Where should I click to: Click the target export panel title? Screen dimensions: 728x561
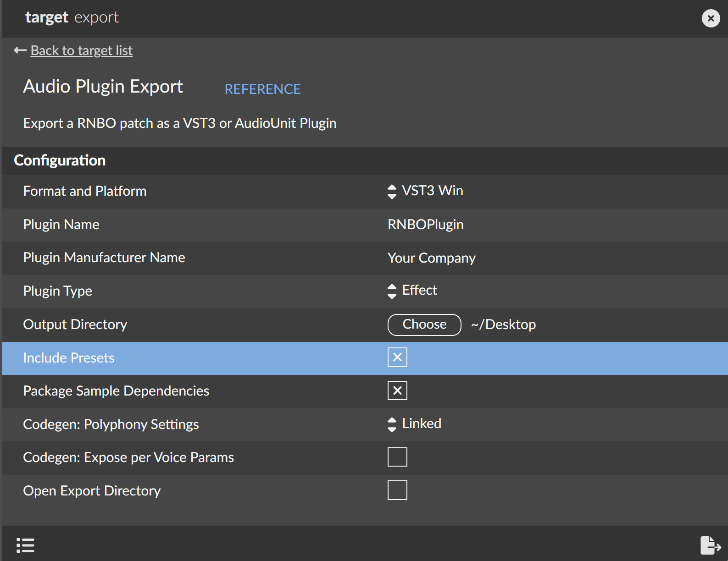(72, 17)
